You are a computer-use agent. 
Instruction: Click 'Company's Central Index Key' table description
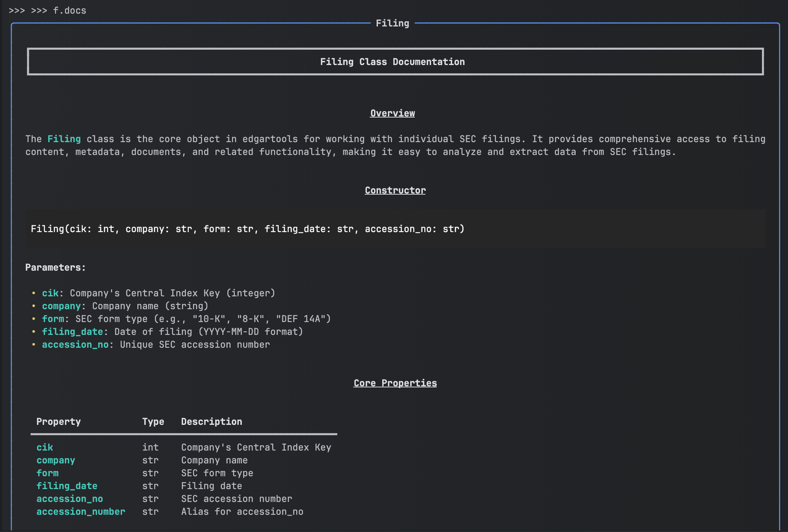pos(256,447)
